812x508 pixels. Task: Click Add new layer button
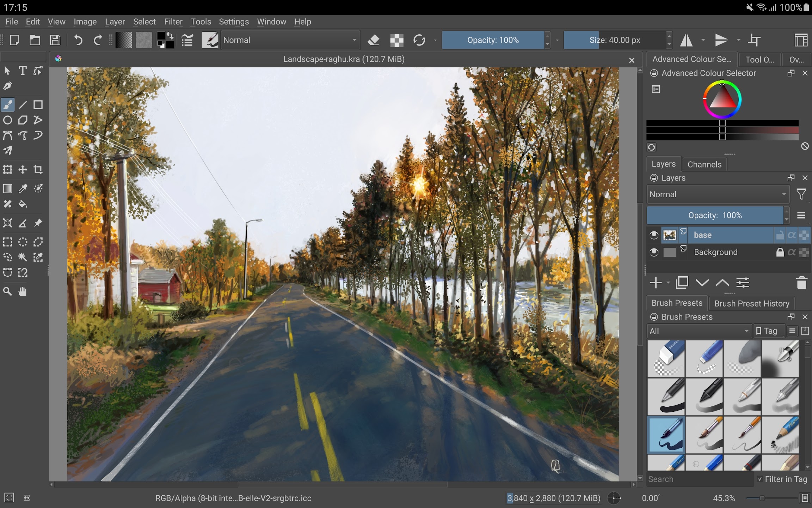[656, 283]
